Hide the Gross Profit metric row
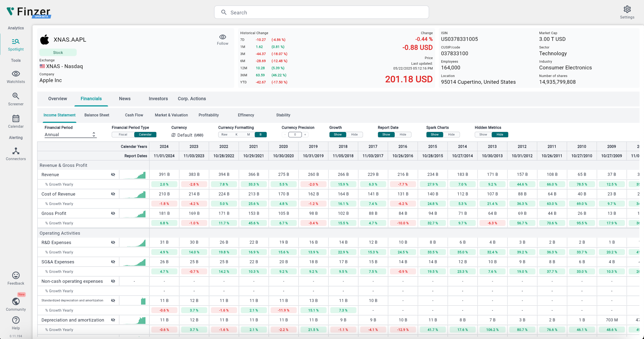Image resolution: width=644 pixels, height=339 pixels. 113,213
